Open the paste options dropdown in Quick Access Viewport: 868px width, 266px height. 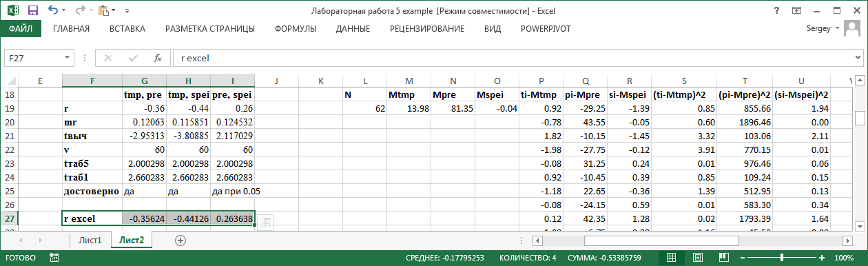point(114,11)
